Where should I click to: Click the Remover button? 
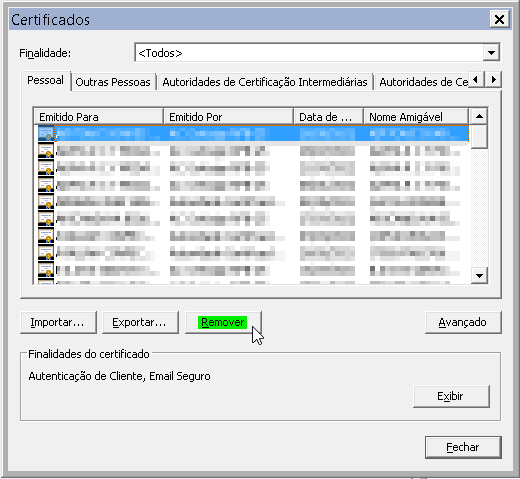coord(223,322)
